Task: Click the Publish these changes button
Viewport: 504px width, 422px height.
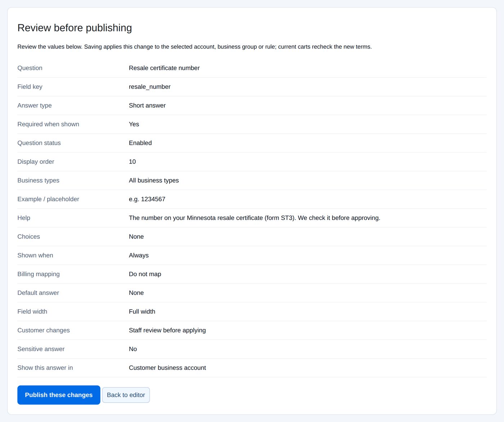Action: pos(59,395)
